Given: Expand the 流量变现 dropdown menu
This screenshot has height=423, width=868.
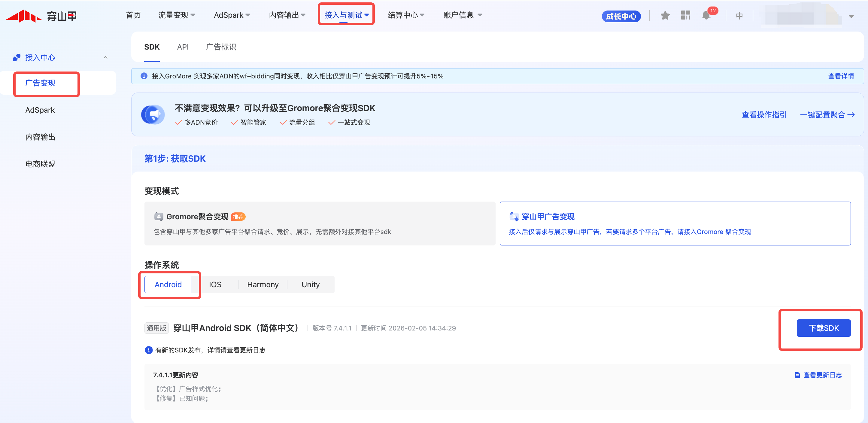Looking at the screenshot, I should pyautogui.click(x=177, y=15).
